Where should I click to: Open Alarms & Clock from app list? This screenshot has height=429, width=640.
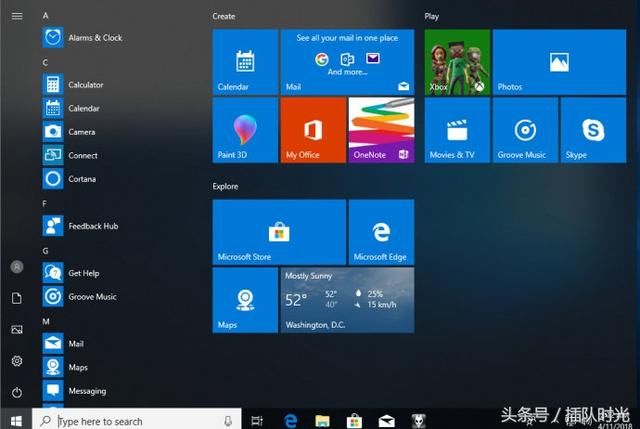[82, 38]
